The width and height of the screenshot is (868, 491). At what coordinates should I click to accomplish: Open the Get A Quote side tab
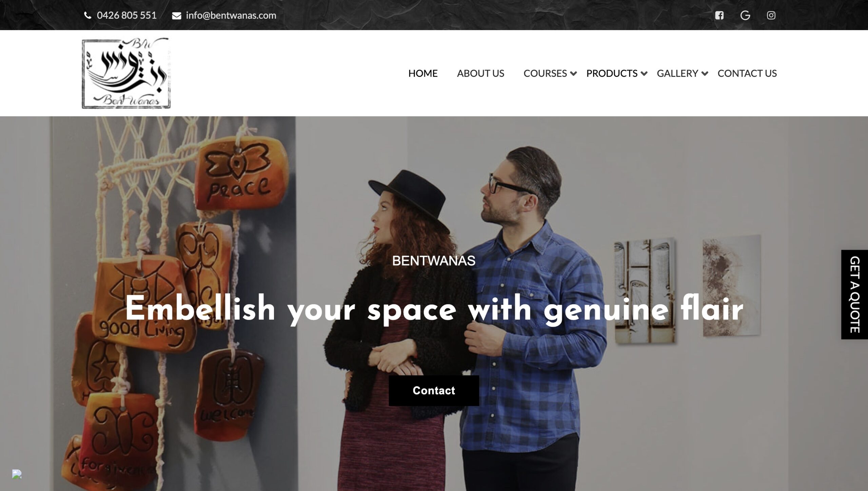(x=854, y=294)
